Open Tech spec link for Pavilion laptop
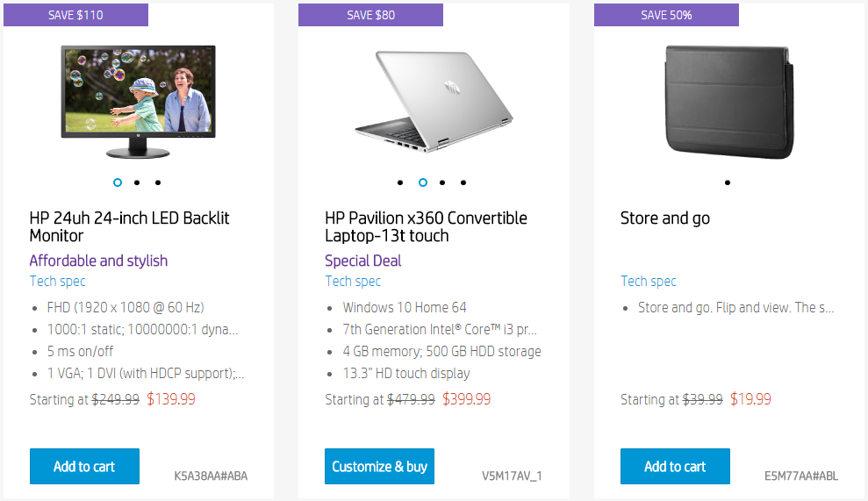This screenshot has height=501, width=868. click(353, 282)
